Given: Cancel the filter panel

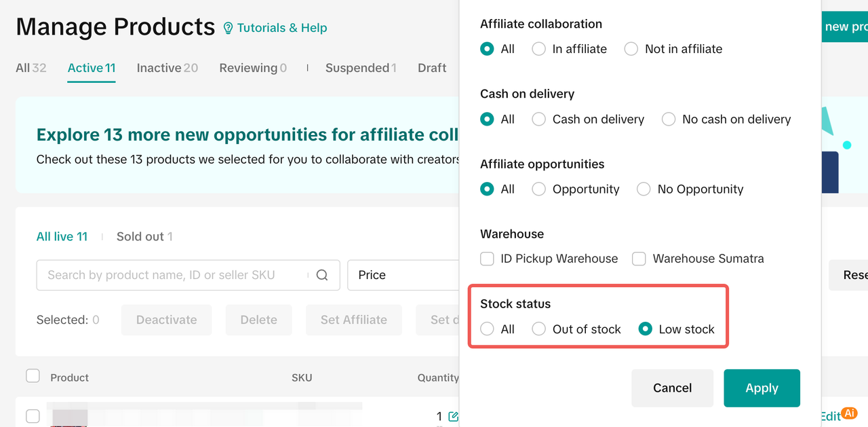Looking at the screenshot, I should click(x=672, y=388).
